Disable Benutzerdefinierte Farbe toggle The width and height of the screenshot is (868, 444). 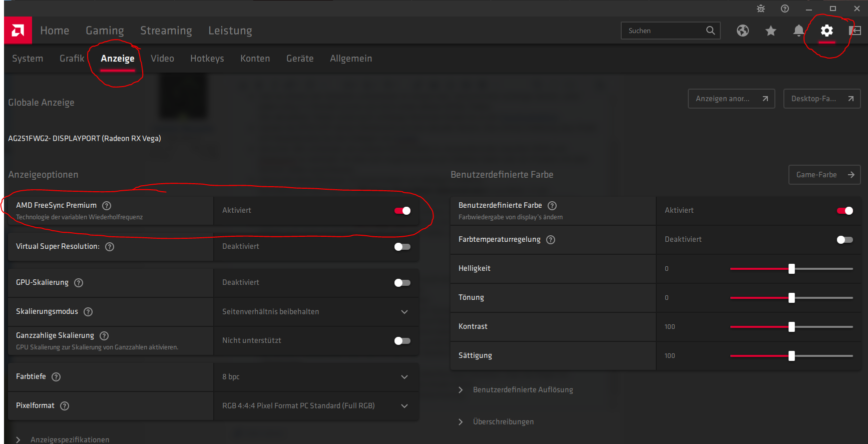845,211
